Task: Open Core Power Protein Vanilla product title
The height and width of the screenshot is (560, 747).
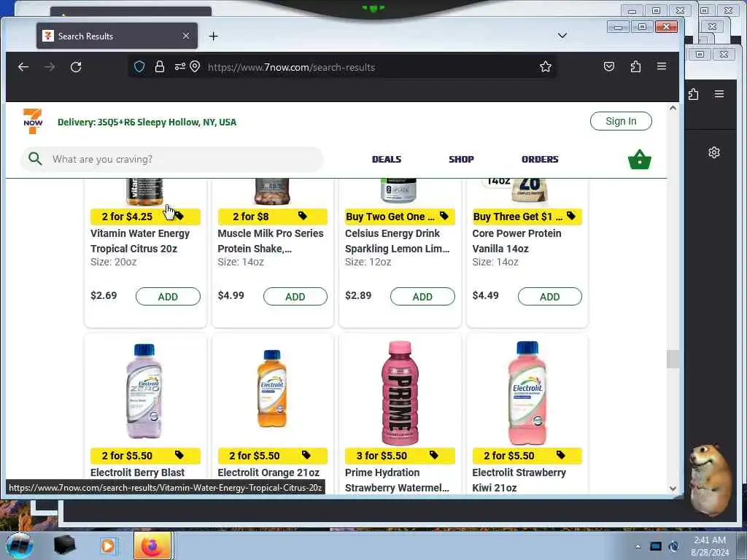Action: [516, 241]
